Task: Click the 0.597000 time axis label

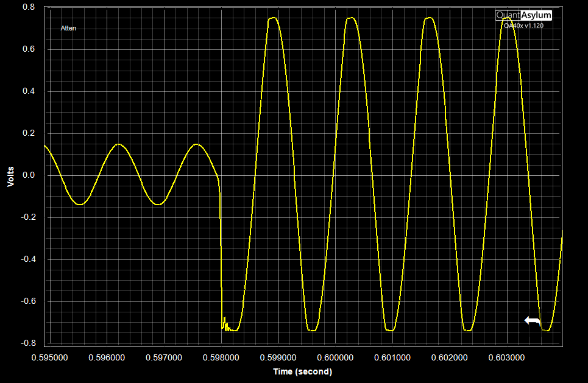Action: click(164, 357)
